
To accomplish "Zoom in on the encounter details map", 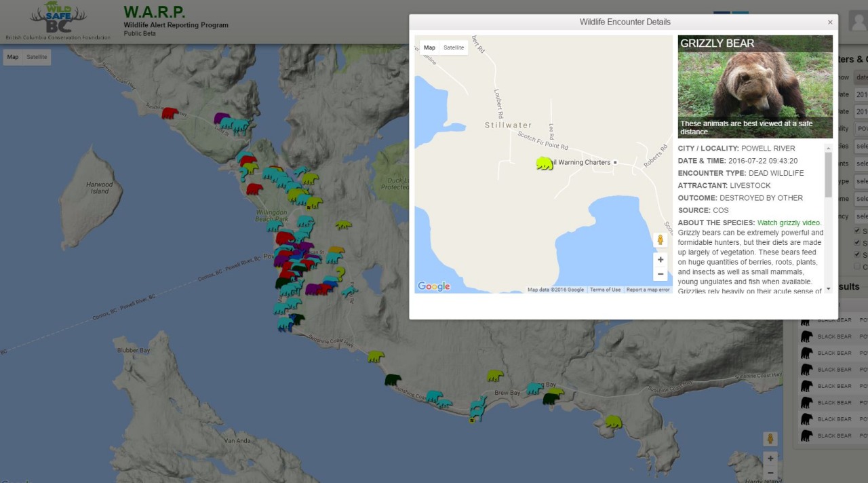I will (x=660, y=260).
